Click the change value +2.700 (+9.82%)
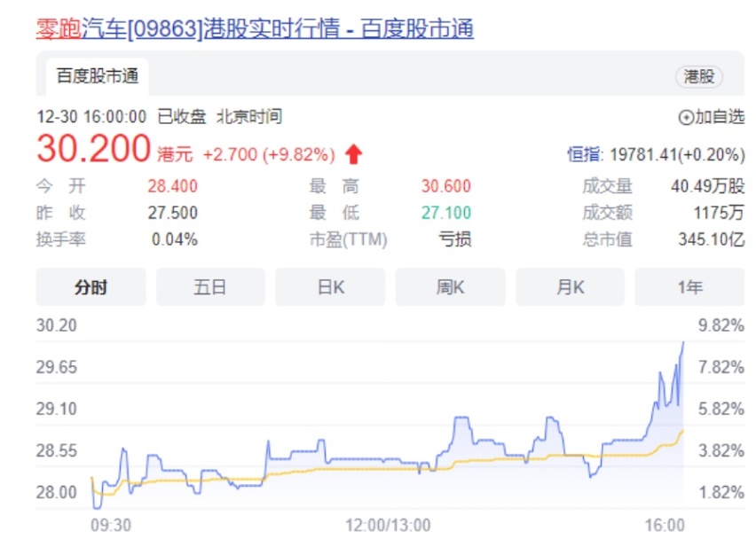 269,154
